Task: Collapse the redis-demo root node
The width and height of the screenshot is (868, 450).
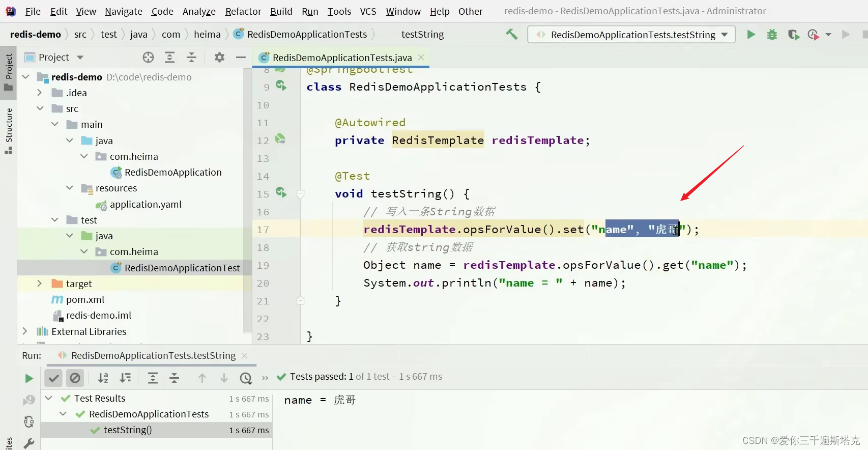Action: pyautogui.click(x=25, y=77)
